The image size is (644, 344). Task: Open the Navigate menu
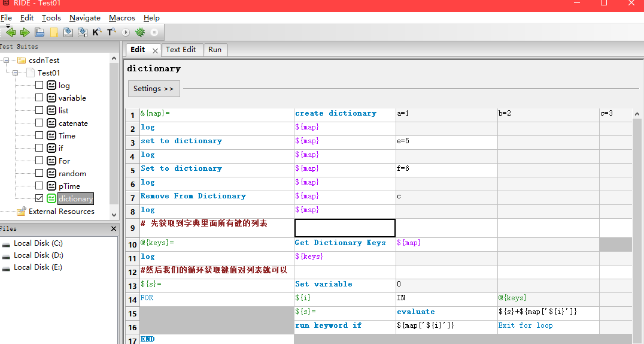tap(85, 18)
